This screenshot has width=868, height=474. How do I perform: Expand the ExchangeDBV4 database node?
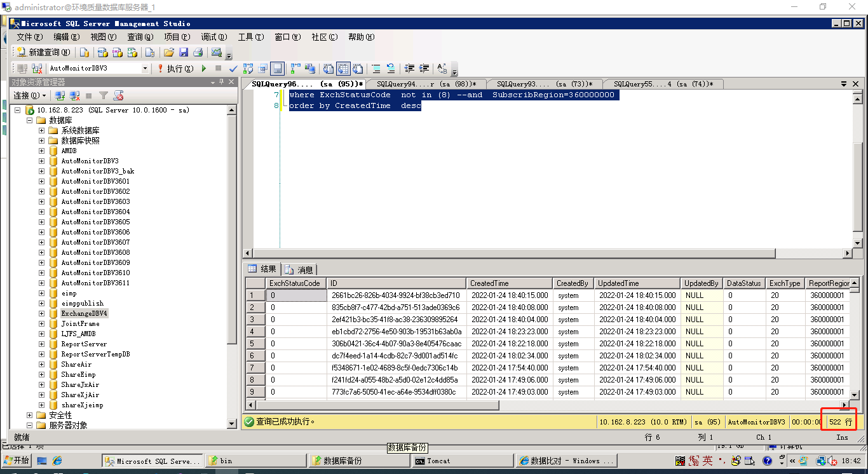point(41,313)
